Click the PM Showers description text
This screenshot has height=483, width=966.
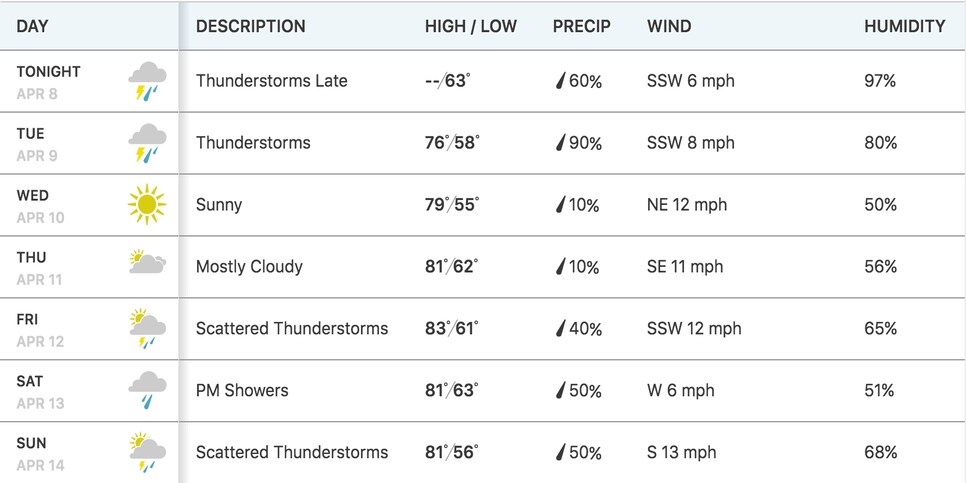(242, 391)
